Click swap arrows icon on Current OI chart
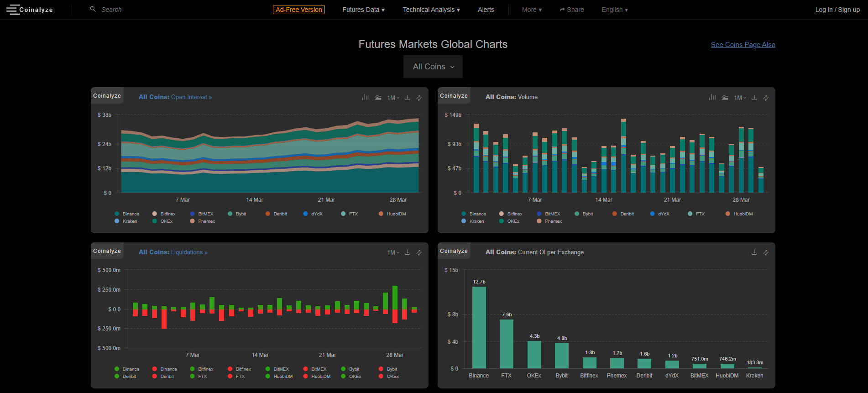The image size is (868, 393). point(766,252)
